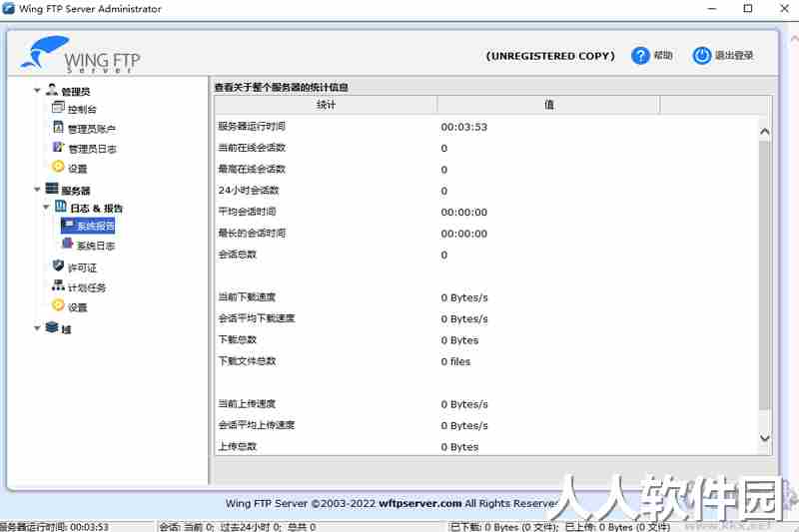Image resolution: width=799 pixels, height=532 pixels.
Task: Select the 会话总数 row
Action: pos(486,256)
